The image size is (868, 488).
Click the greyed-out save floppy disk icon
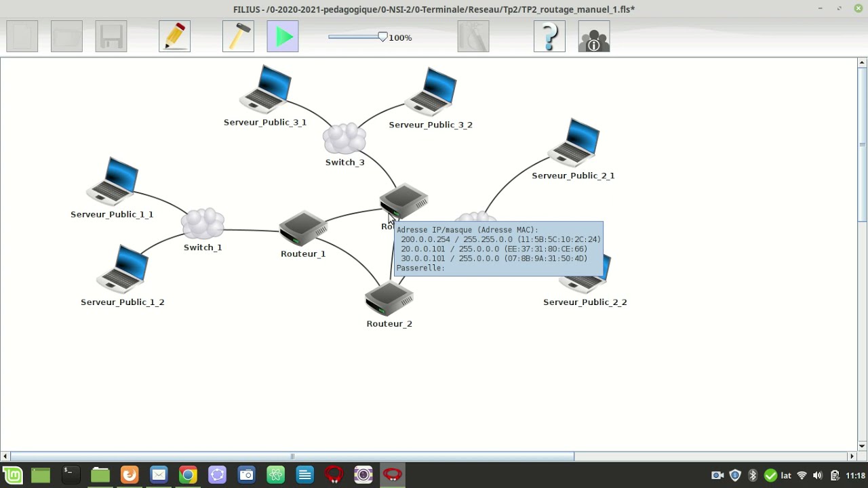coord(111,37)
